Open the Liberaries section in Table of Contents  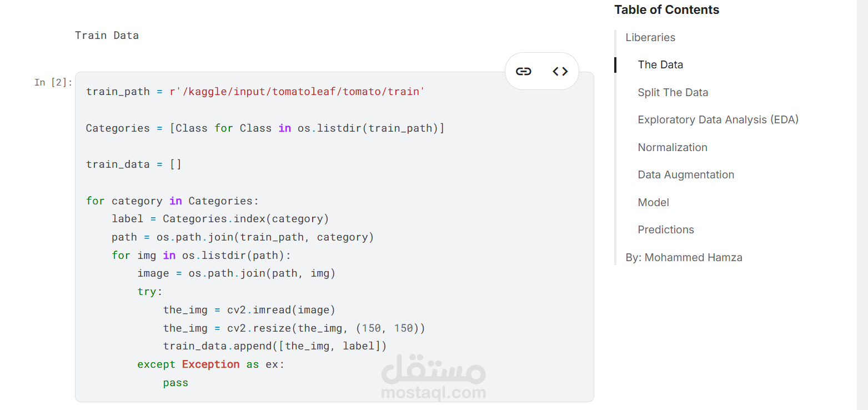tap(650, 37)
